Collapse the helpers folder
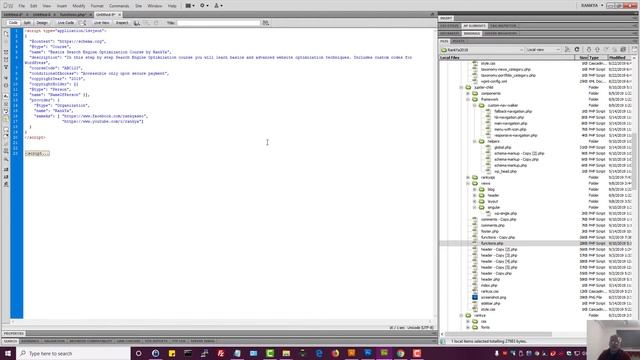640x360 pixels. (474, 141)
